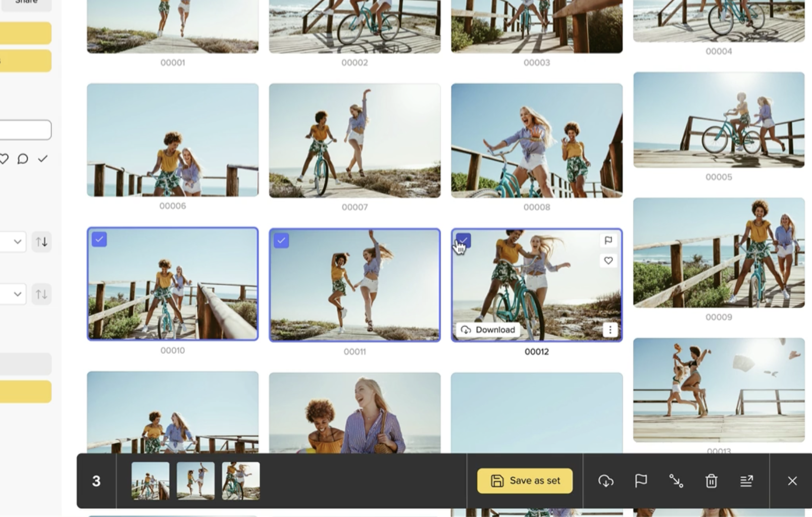This screenshot has height=517, width=812.
Task: Dismiss the selection bar with the X
Action: [x=792, y=481]
